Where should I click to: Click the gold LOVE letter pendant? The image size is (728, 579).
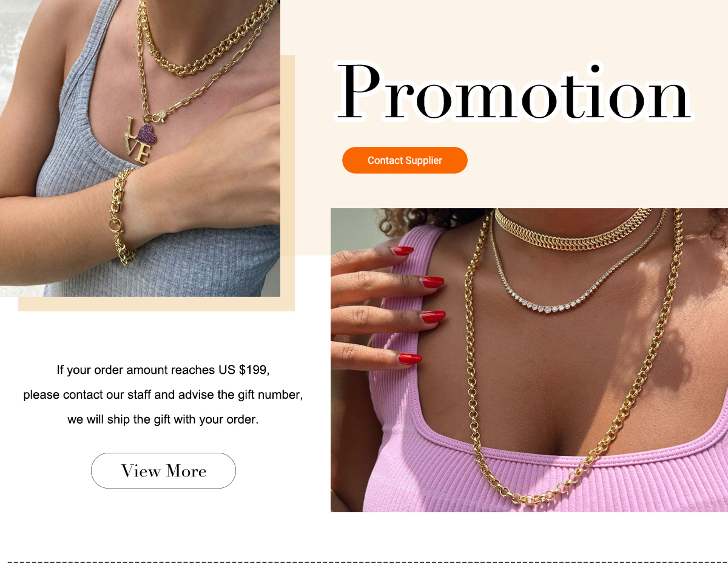click(x=138, y=141)
